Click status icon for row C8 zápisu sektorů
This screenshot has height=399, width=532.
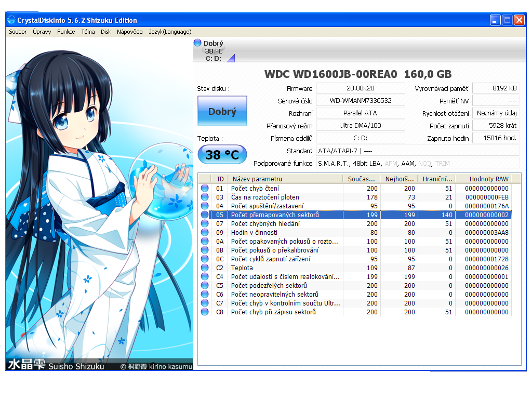tap(205, 312)
